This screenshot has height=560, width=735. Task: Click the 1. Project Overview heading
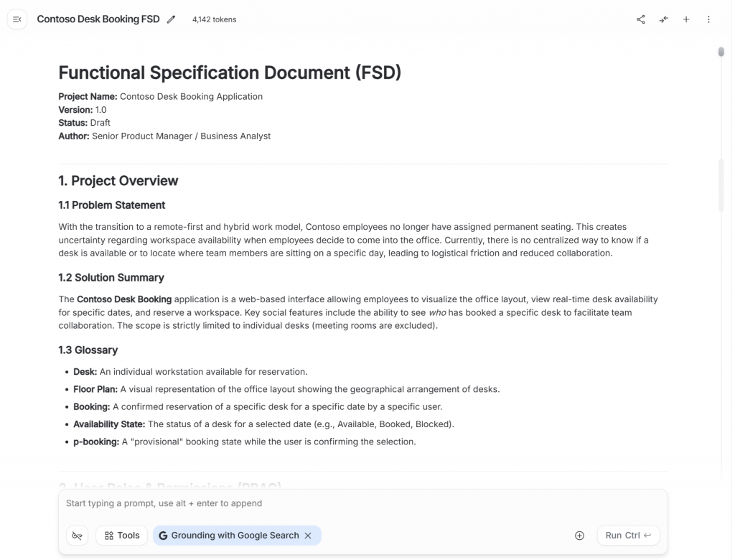118,181
